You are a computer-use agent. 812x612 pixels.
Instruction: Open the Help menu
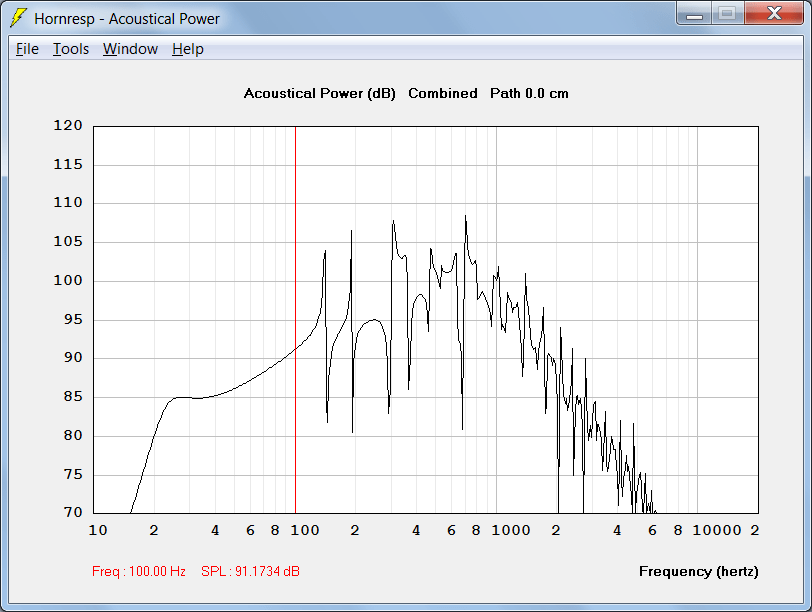187,49
